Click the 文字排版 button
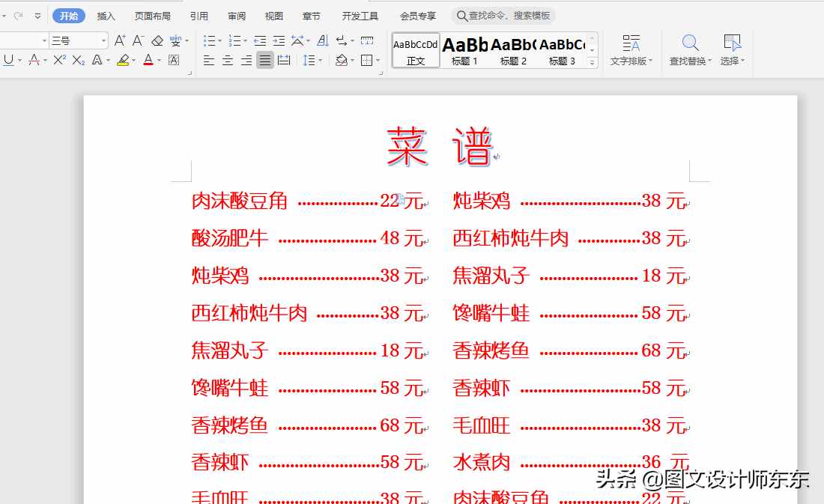Screen dimensions: 824x504 pos(631,50)
